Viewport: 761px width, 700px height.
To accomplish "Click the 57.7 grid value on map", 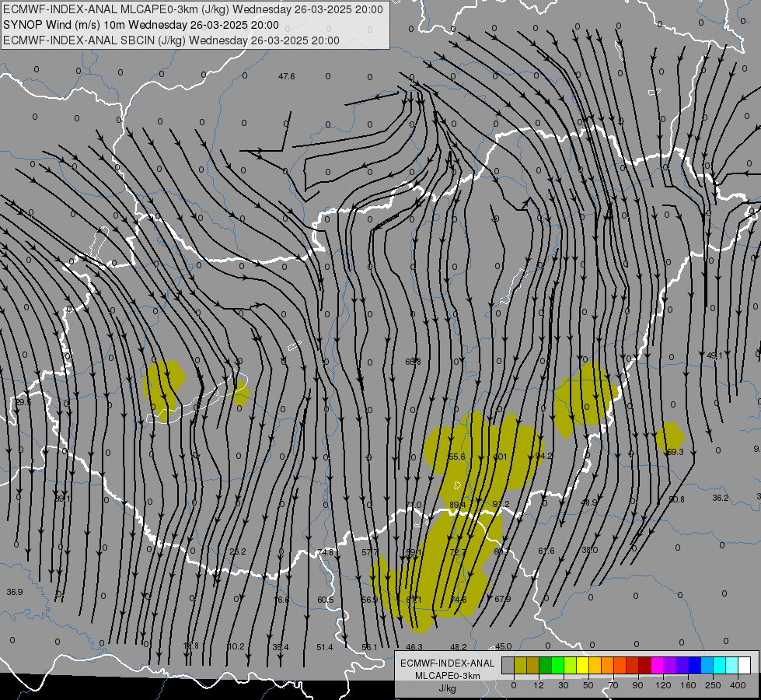I will 369,552.
